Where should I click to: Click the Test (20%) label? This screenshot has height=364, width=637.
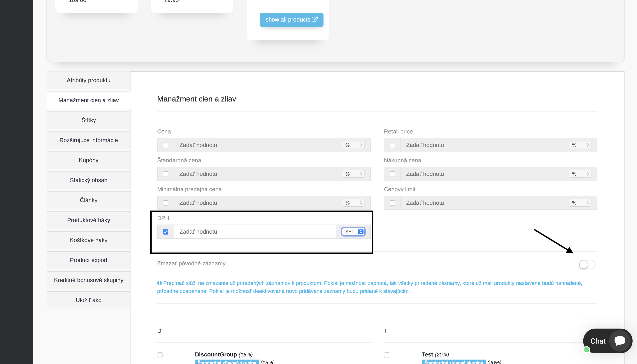(435, 354)
